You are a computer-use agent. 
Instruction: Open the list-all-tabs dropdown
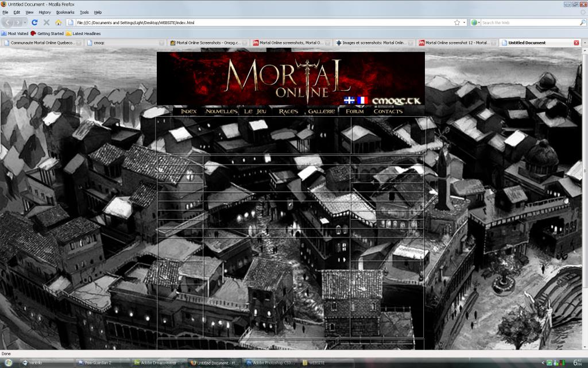click(x=585, y=43)
